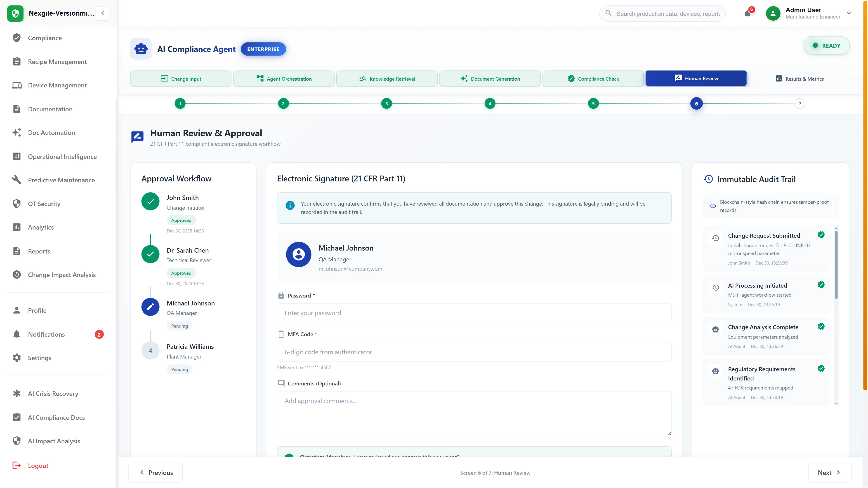Open the notifications bell icon
Screen dimensions: 868x488
point(748,14)
